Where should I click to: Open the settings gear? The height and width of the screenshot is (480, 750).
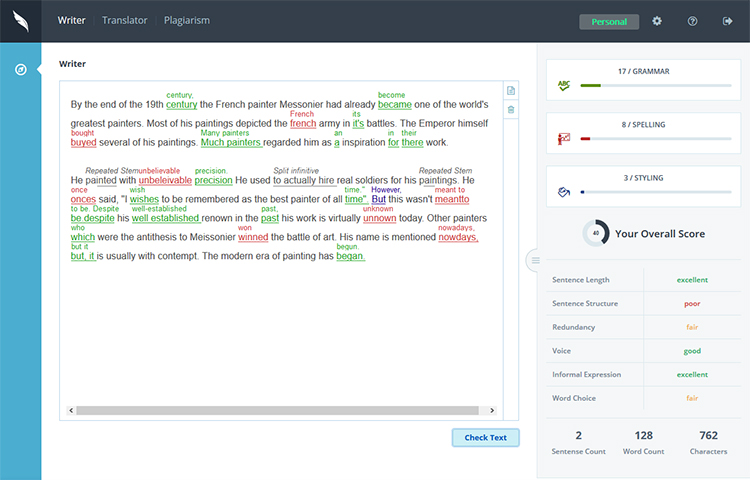click(x=657, y=21)
